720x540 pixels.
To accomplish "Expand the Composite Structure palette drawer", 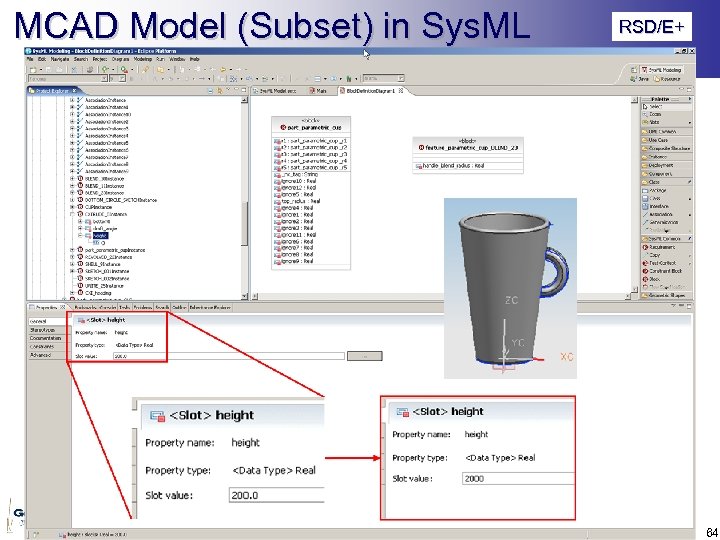I will 666,148.
